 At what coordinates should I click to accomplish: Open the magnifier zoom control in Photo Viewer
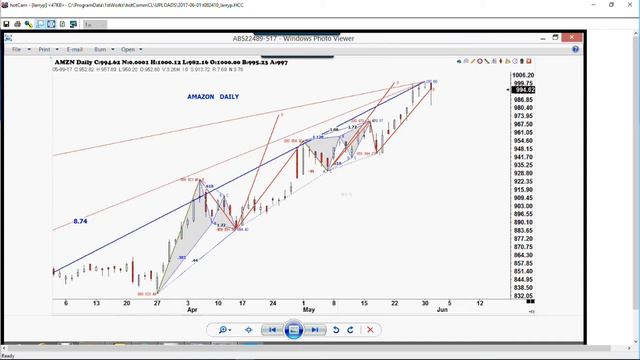(x=224, y=330)
